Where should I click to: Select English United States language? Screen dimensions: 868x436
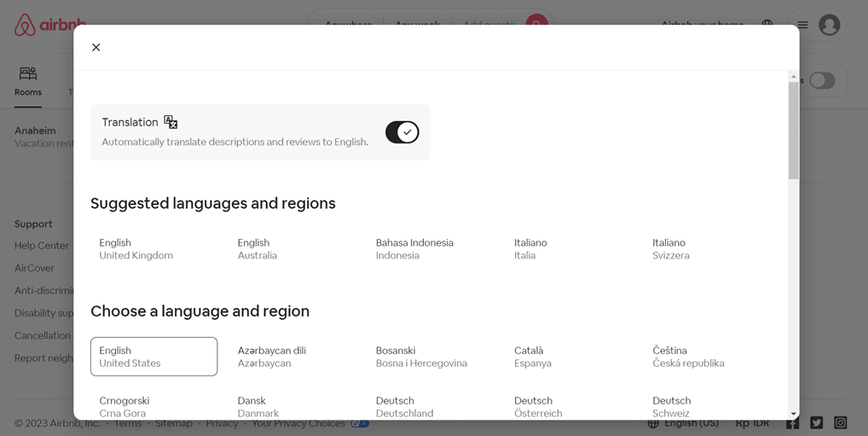[x=153, y=357]
